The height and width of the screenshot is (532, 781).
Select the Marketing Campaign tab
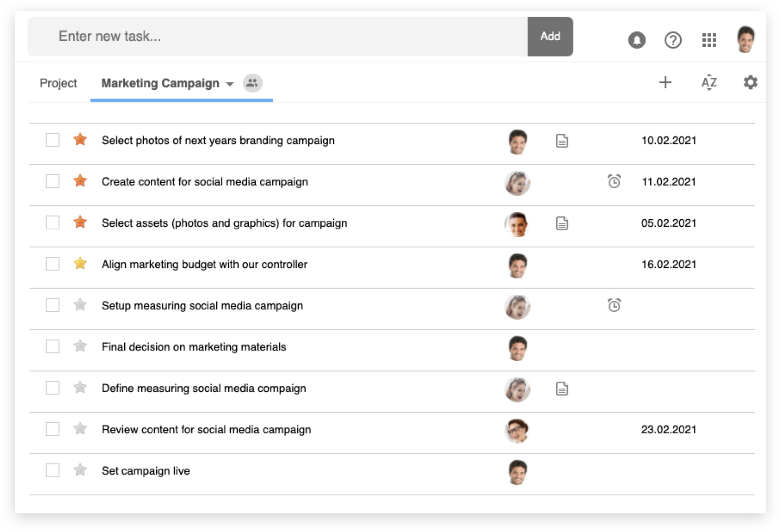point(160,83)
